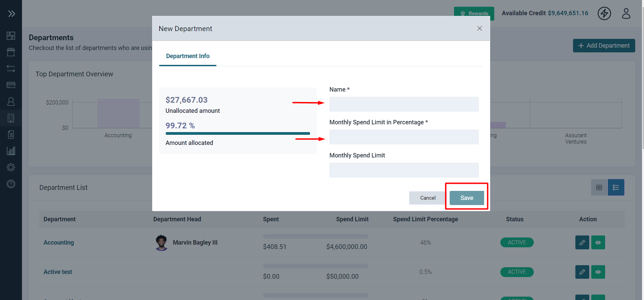Open the reports bar chart icon in sidebar
Screen dimensions: 644x300
(x=11, y=151)
